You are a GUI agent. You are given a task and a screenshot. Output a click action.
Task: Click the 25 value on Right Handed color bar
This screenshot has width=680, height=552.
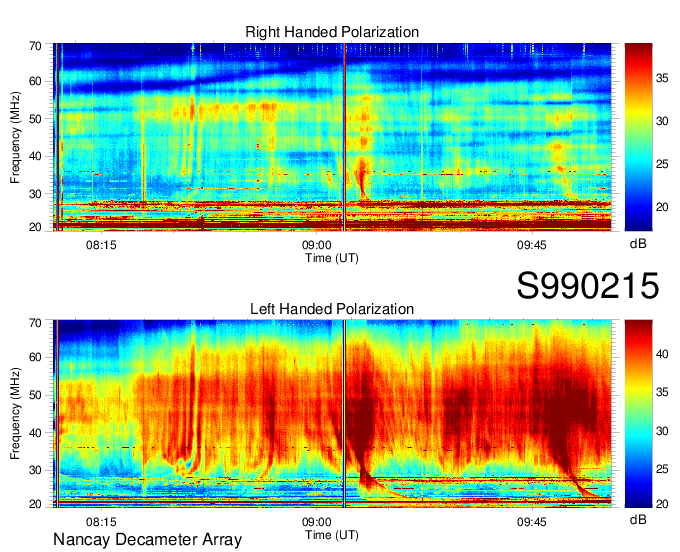662,164
